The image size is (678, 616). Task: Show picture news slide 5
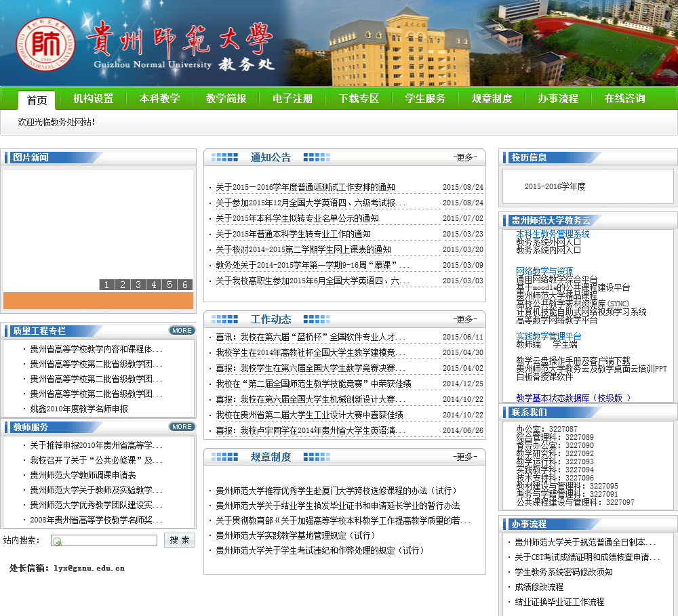[x=169, y=285]
